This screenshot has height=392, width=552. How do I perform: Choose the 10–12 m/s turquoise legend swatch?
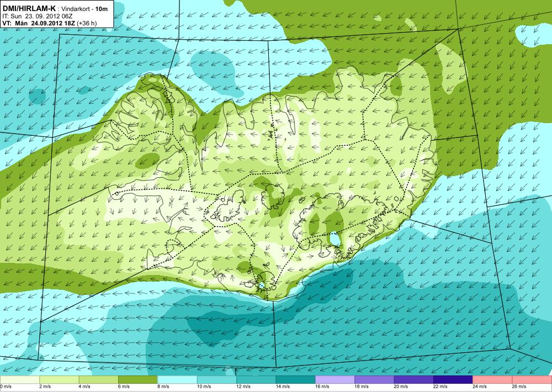pos(216,380)
